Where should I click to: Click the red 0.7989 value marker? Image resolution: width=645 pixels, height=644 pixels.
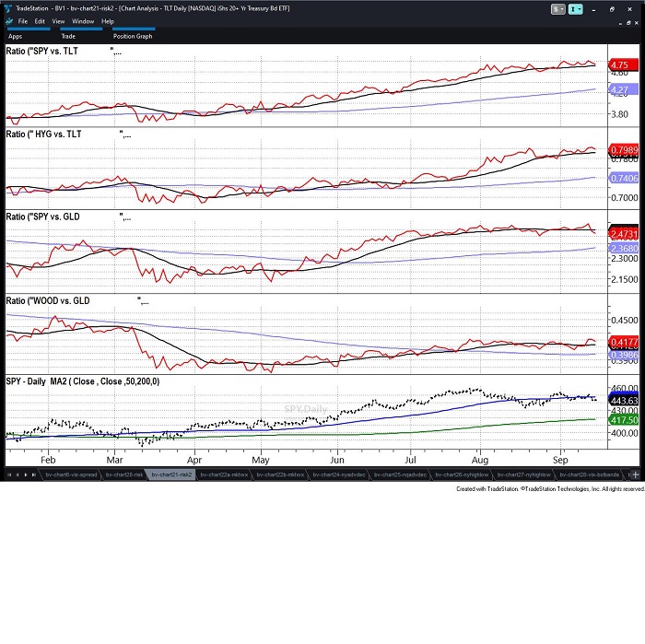(x=623, y=150)
